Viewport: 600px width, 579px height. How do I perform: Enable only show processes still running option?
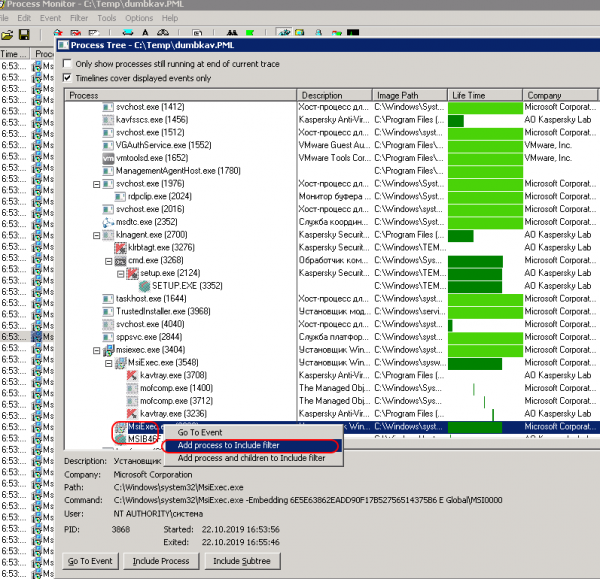pos(68,64)
